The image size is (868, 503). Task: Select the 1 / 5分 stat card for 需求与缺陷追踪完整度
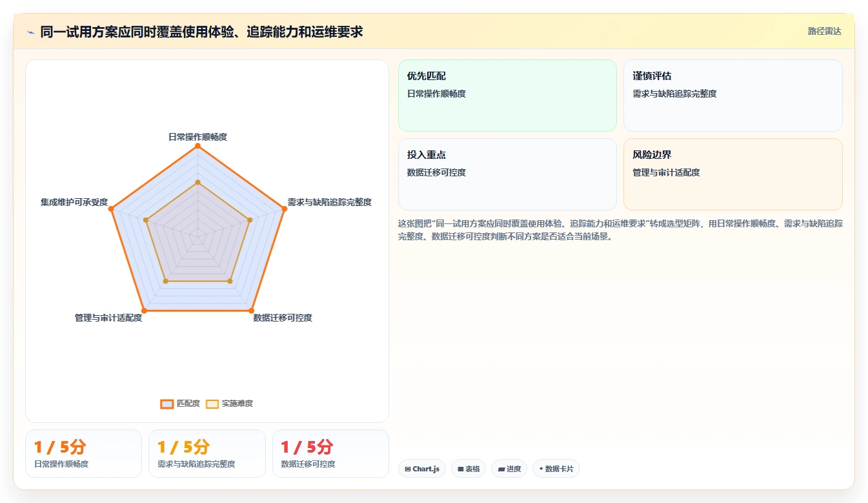(x=207, y=453)
